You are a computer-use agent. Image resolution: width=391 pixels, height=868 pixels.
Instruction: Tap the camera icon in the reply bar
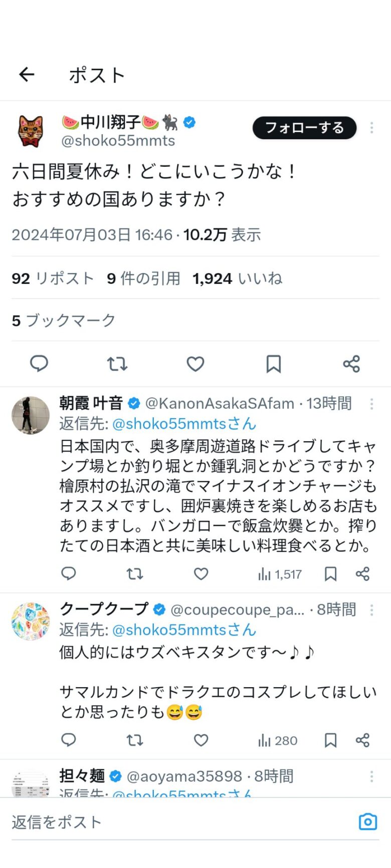[x=367, y=822]
